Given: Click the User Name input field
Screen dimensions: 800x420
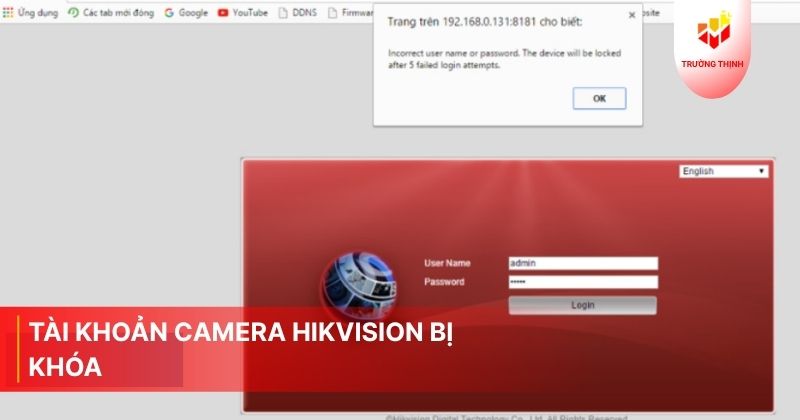Looking at the screenshot, I should pyautogui.click(x=583, y=263).
